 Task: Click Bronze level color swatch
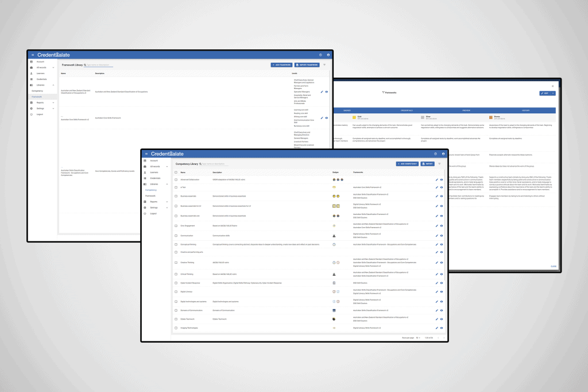[x=491, y=117]
